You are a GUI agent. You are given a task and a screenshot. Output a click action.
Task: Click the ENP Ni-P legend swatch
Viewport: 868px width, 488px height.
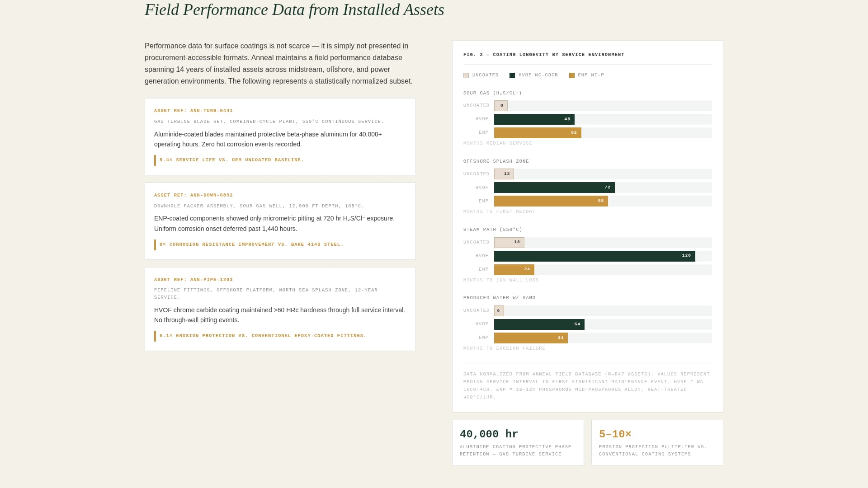572,75
